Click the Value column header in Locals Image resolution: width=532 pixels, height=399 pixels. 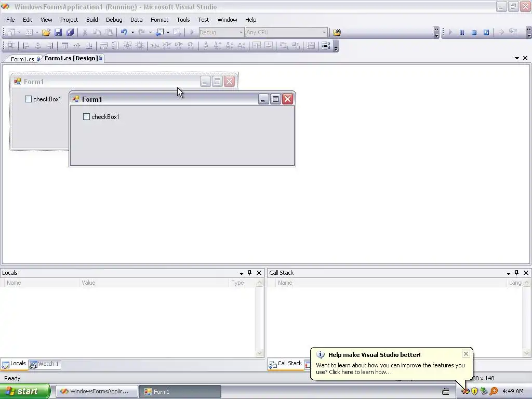[154, 283]
